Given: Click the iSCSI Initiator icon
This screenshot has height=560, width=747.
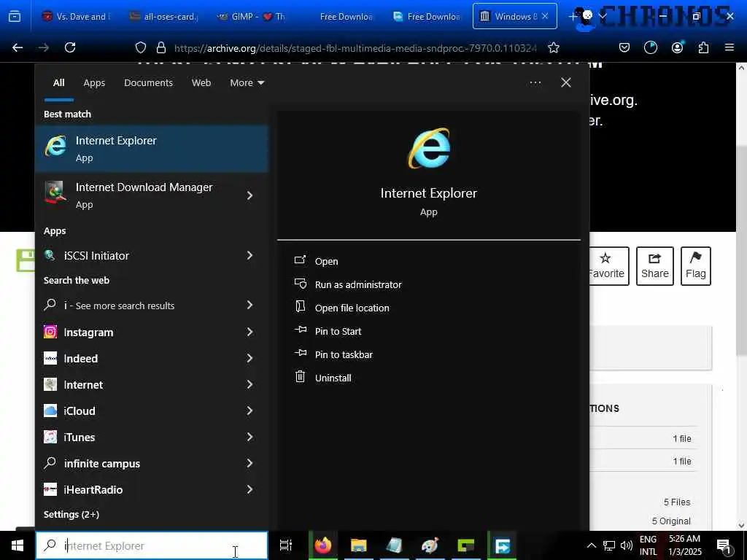Looking at the screenshot, I should coord(50,255).
